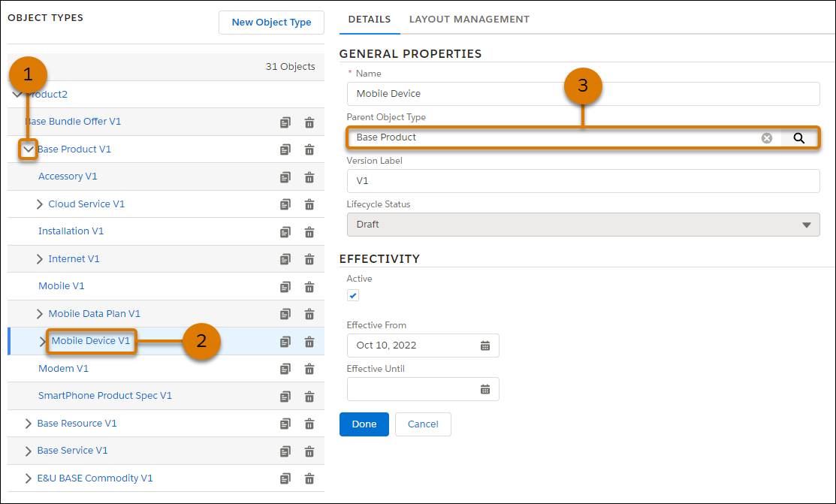Open the Modem V1 link
Viewport: 836px width, 504px height.
coord(63,369)
